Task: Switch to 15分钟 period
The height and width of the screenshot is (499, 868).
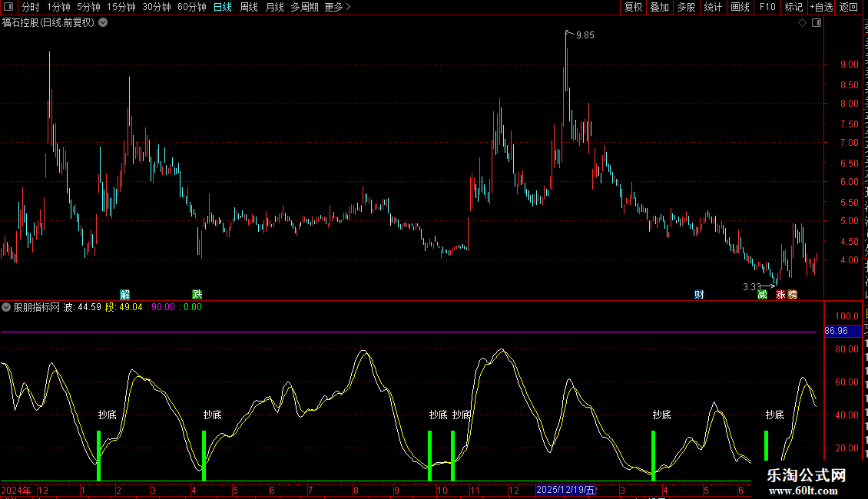Action: (121, 7)
